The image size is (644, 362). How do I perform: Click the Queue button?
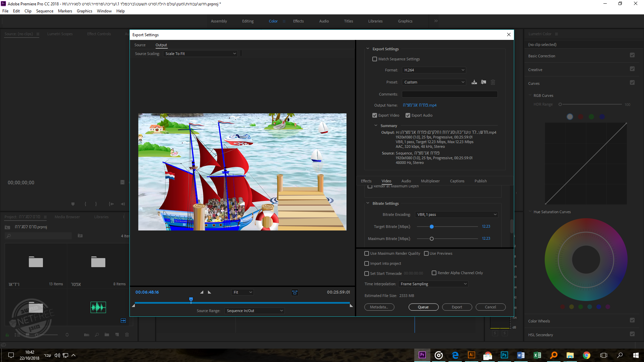coord(423,307)
